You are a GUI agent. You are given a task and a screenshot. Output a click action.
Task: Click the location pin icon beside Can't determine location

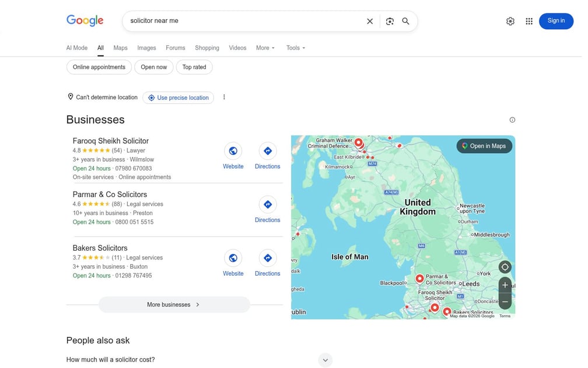pyautogui.click(x=70, y=97)
